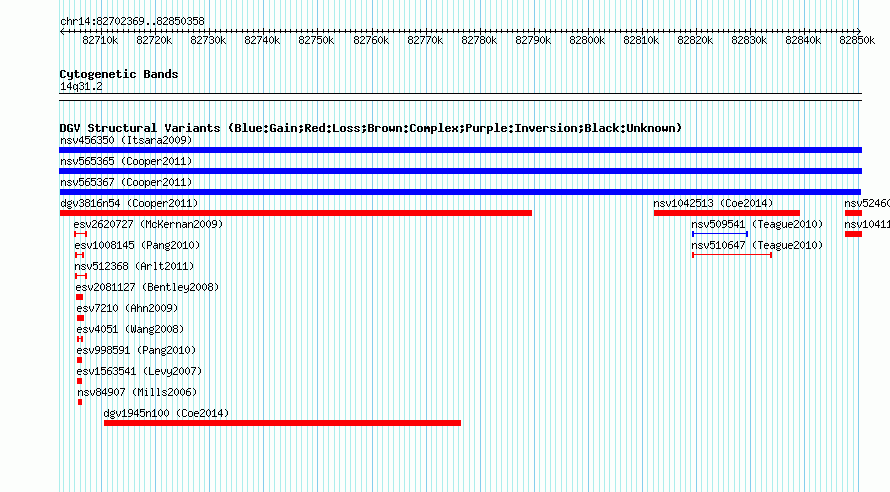Click the Cytogenetic Bands track title

[x=119, y=74]
